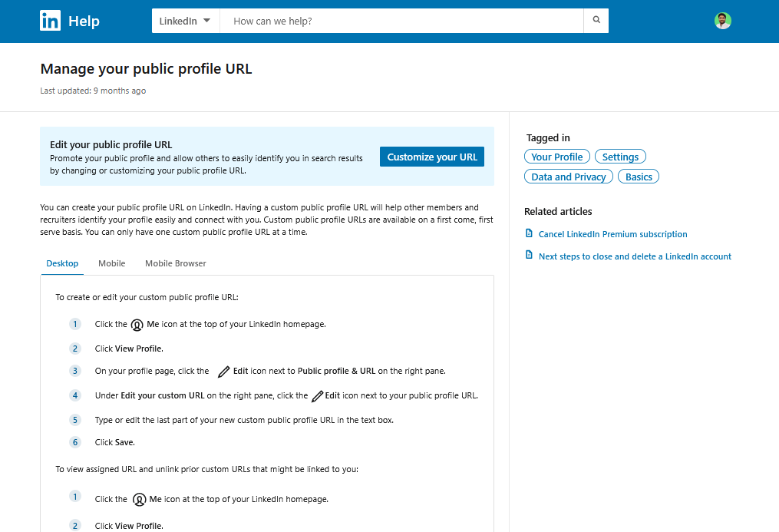
Task: Click the Last updated: 9 months ago text
Action: point(93,91)
